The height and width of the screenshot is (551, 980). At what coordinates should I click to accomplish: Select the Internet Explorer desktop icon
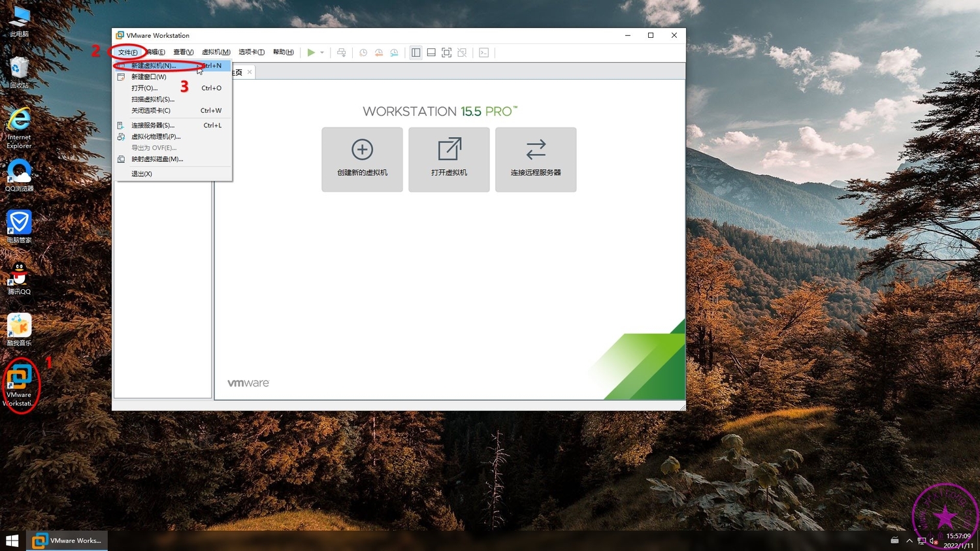tap(20, 128)
